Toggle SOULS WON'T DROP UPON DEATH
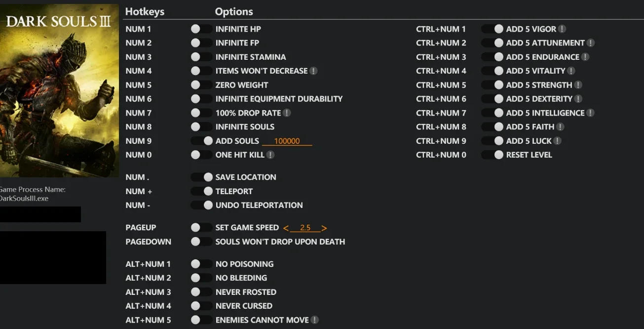The height and width of the screenshot is (329, 644). (201, 242)
